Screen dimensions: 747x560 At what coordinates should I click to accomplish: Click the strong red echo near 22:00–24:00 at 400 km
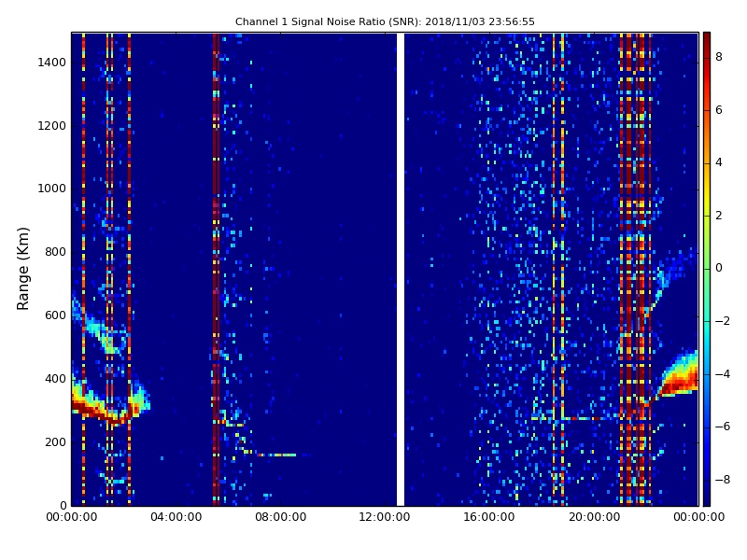pos(679,379)
